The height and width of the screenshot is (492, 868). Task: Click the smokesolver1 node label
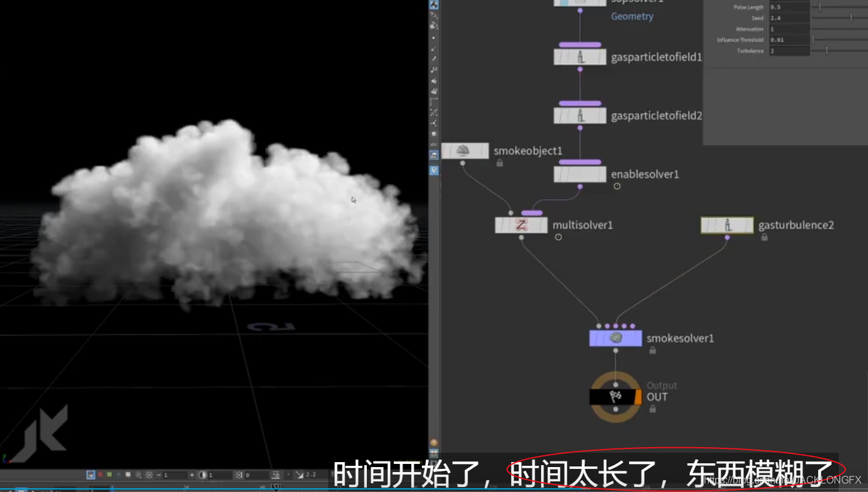680,339
